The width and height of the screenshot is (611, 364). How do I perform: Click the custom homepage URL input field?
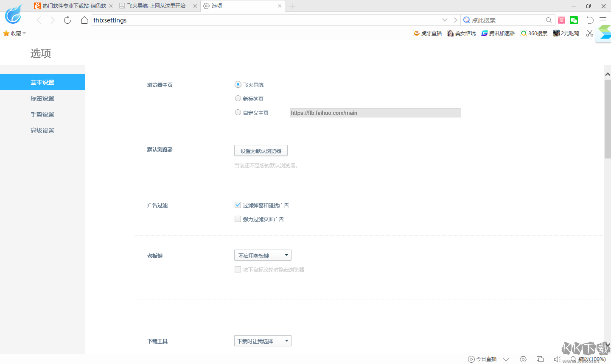coord(375,113)
